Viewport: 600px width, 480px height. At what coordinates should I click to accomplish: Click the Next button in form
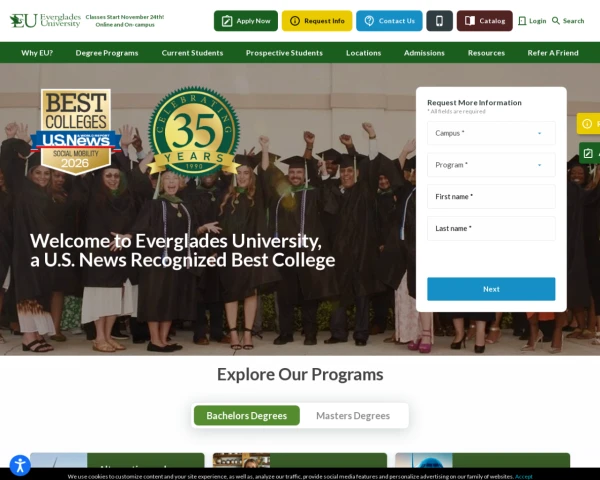coord(491,289)
